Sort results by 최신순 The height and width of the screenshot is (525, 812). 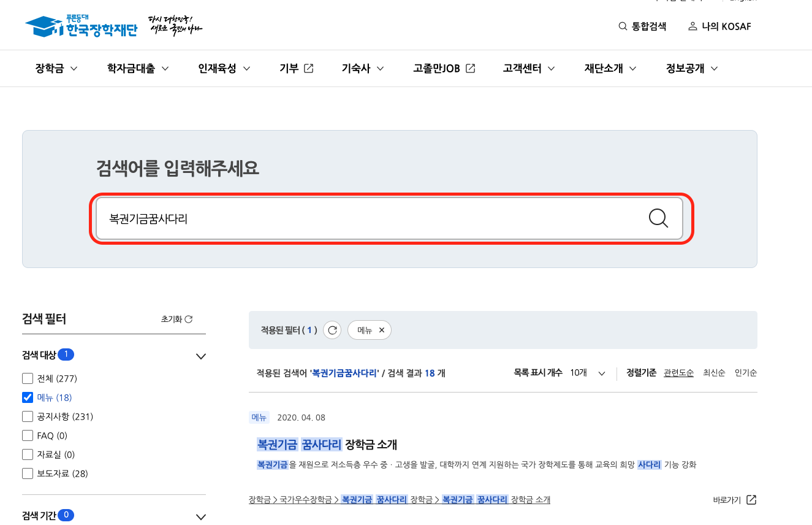click(x=714, y=373)
